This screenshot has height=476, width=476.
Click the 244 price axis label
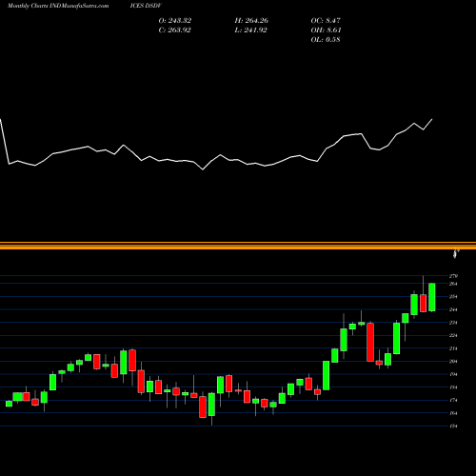pos(453,309)
